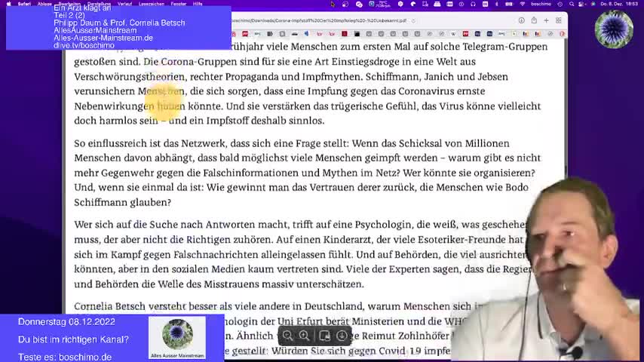Viewport: 644px width, 362px height.
Task: Open the Hilfe menu
Action: [198, 4]
